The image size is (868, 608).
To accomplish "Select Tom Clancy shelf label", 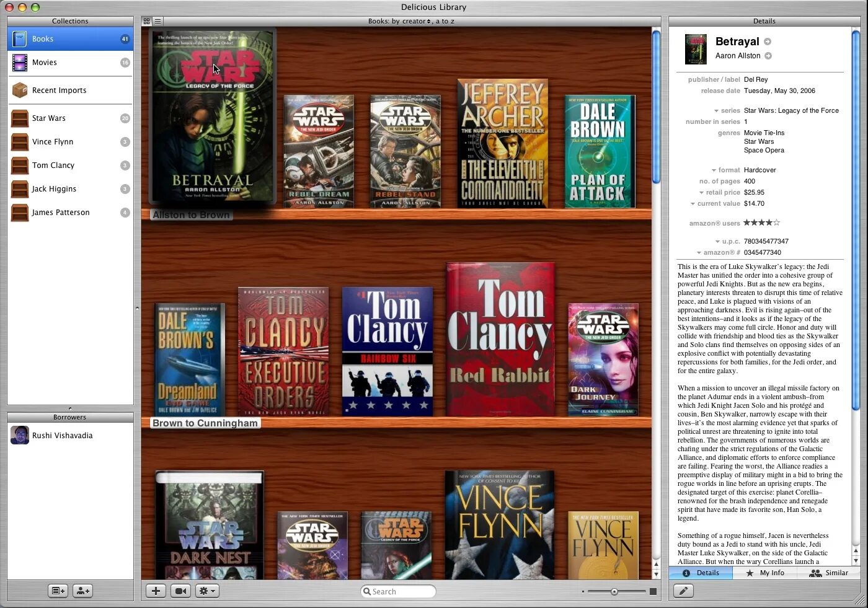I will coord(53,165).
